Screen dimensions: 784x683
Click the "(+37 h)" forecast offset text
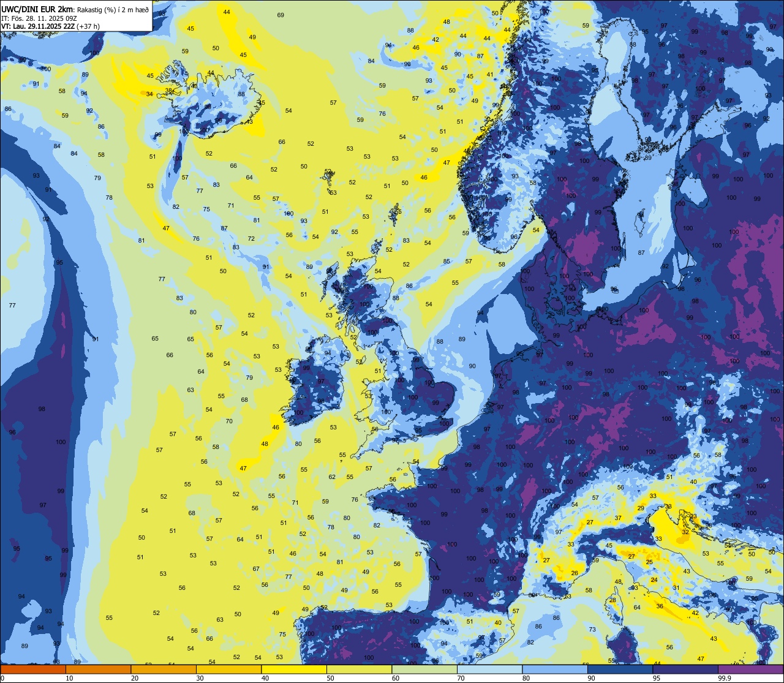tap(88, 26)
